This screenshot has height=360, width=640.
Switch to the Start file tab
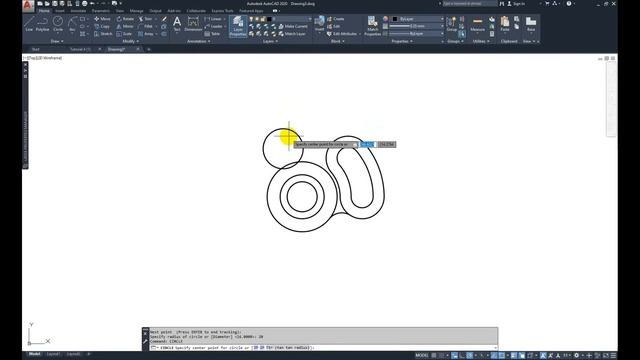coord(36,49)
